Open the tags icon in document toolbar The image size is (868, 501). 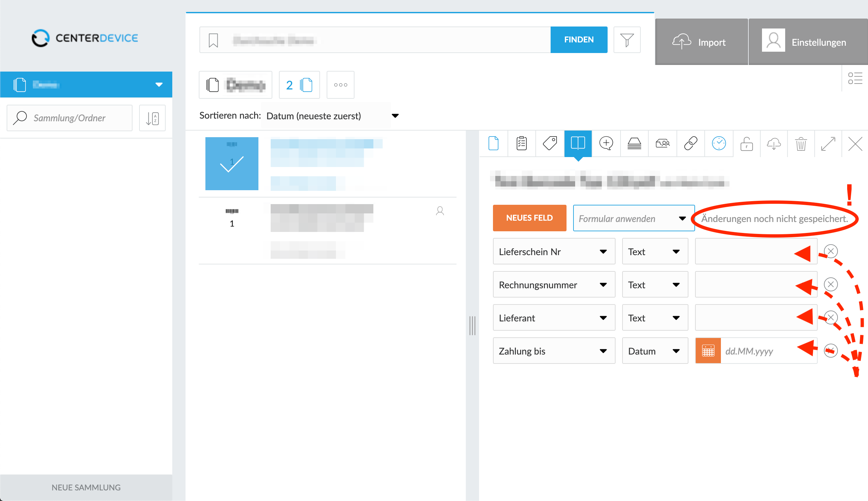(x=550, y=143)
